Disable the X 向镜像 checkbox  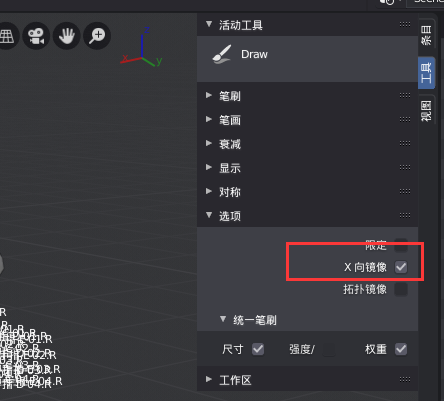[401, 267]
